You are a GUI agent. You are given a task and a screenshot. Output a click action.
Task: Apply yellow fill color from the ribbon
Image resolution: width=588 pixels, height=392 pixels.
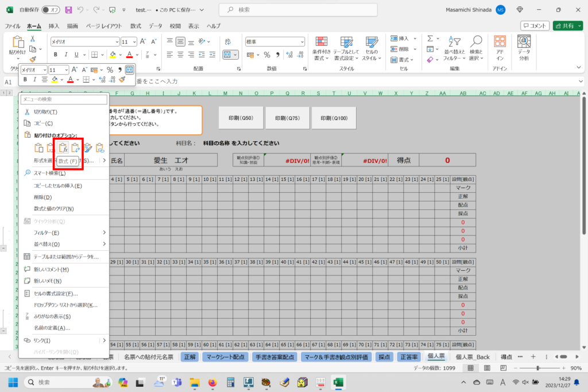[x=113, y=55]
